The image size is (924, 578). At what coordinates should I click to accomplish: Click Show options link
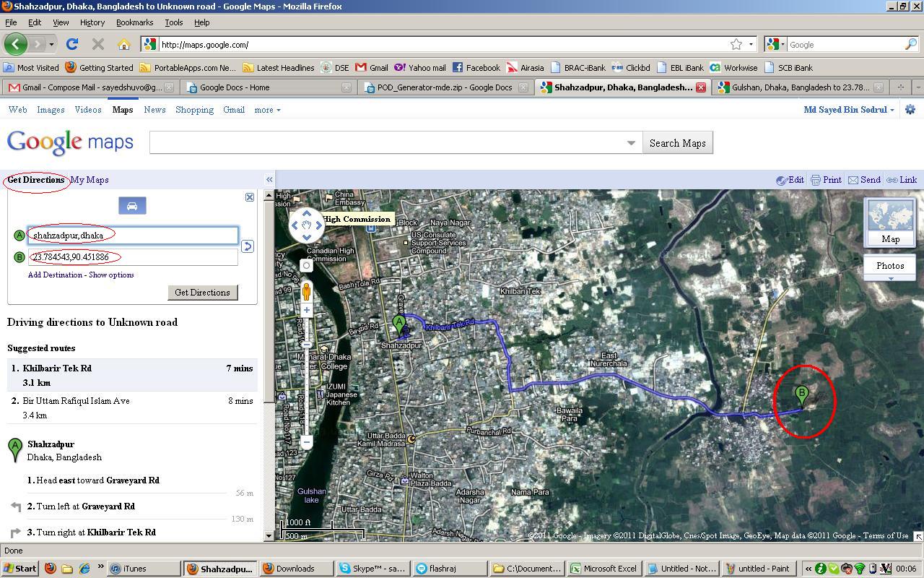[x=111, y=275]
